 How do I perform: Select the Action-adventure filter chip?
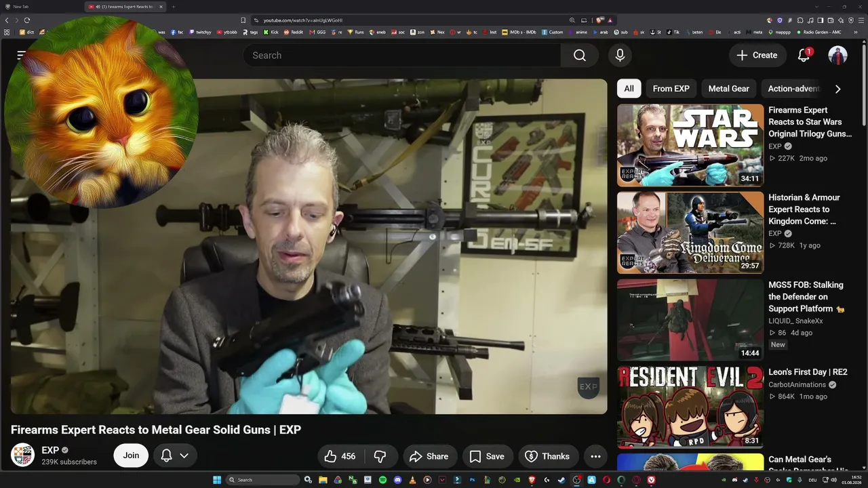pyautogui.click(x=793, y=89)
